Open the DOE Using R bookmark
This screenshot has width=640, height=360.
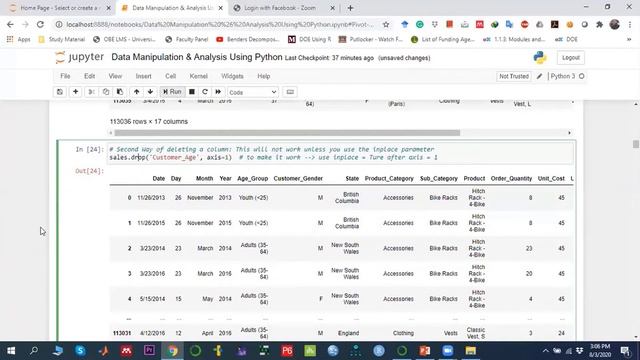309,40
